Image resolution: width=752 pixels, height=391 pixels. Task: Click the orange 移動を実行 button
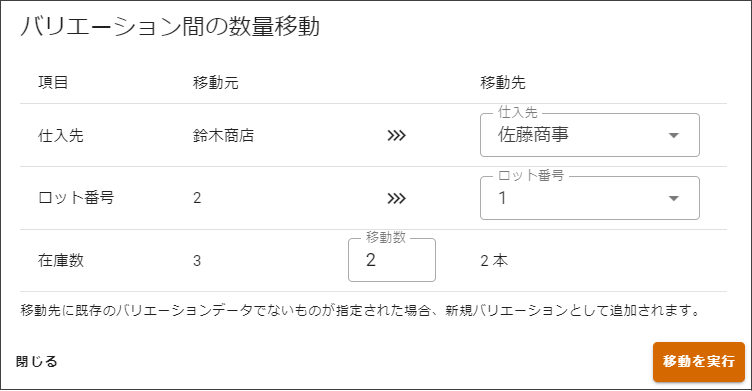pyautogui.click(x=699, y=362)
